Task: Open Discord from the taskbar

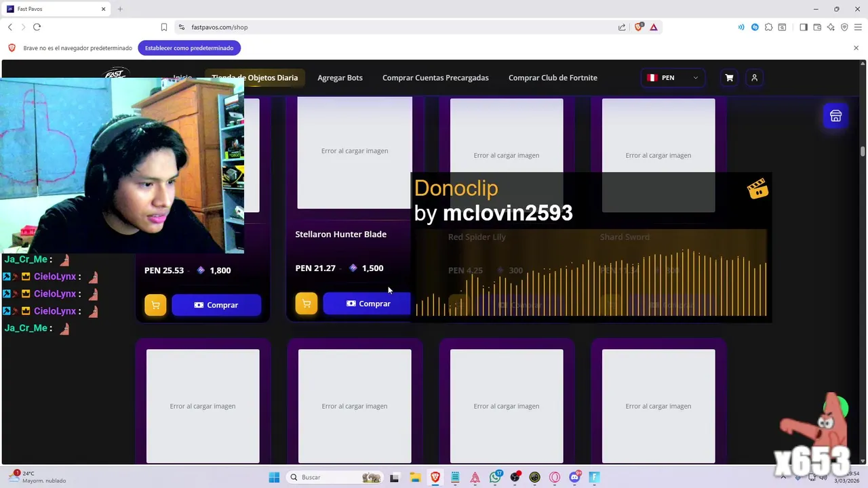Action: point(575,477)
